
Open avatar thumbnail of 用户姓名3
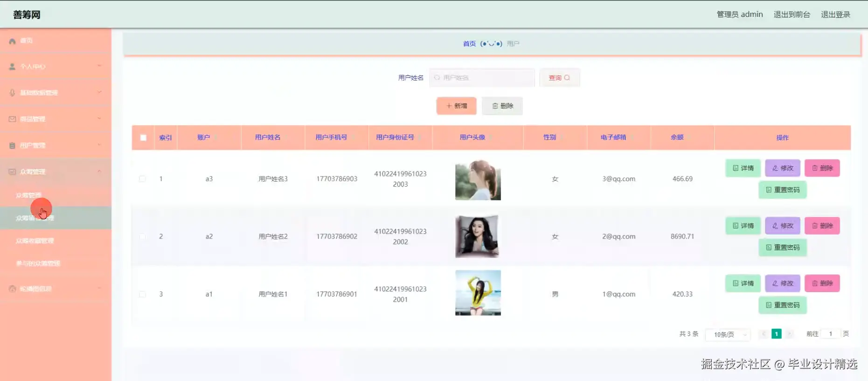[478, 180]
